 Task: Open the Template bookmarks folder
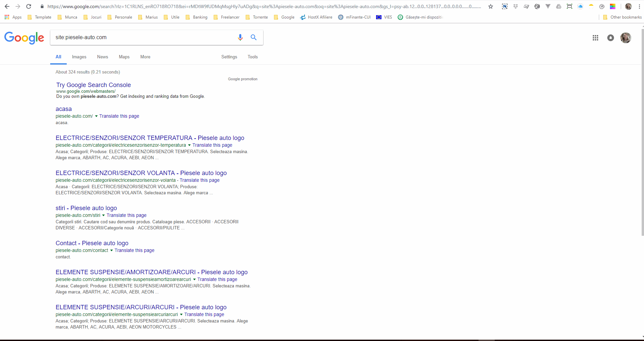39,17
